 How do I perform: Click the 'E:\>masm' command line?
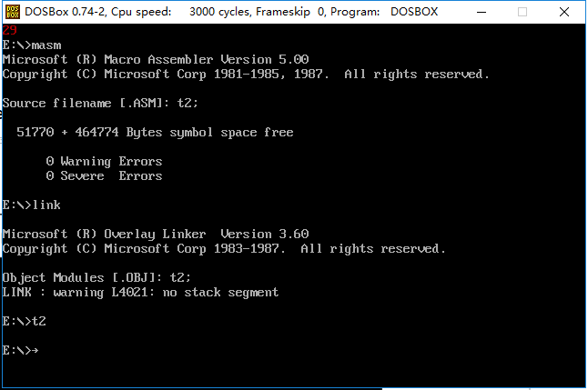(32, 45)
